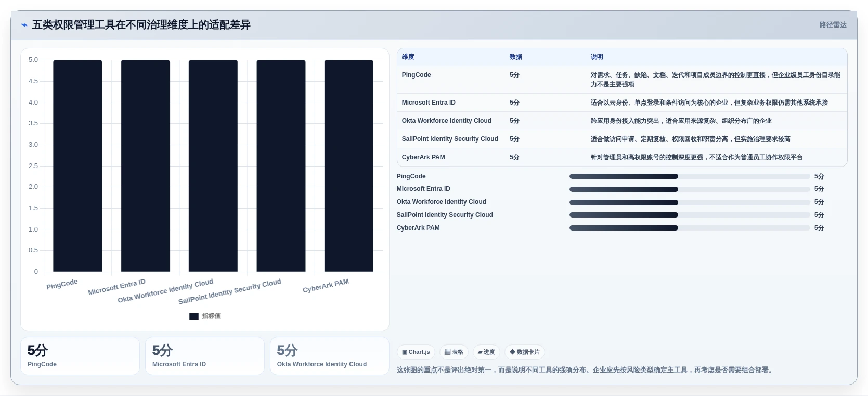Click the CyberArk PAM label in progress list

(x=418, y=228)
